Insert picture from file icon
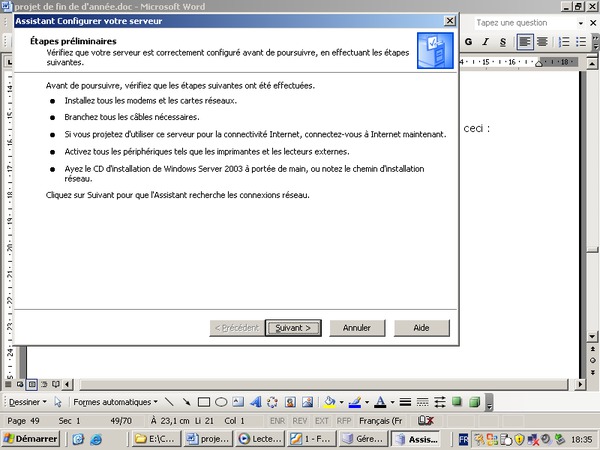600x450 pixels. [x=308, y=402]
